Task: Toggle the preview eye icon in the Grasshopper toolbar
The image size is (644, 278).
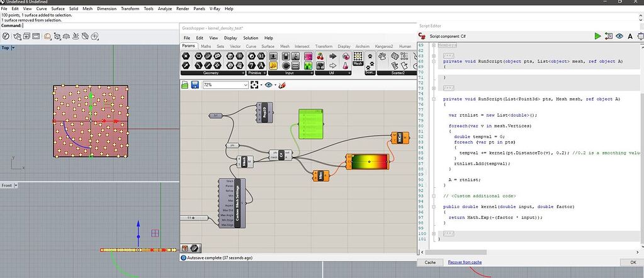Action: [270, 84]
